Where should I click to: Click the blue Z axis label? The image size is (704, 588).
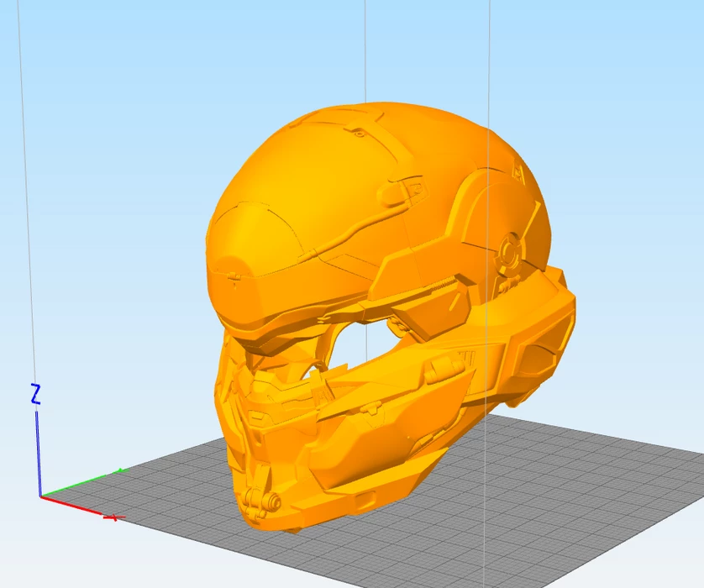35,394
